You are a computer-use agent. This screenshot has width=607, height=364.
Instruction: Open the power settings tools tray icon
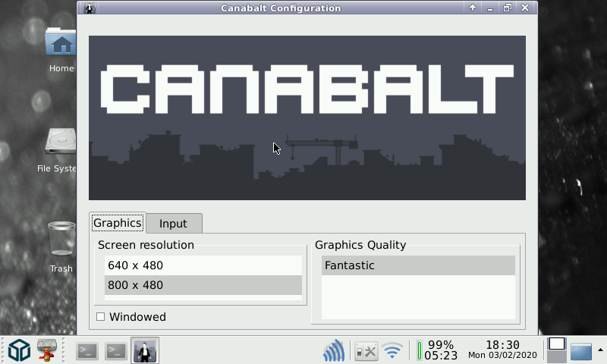366,350
